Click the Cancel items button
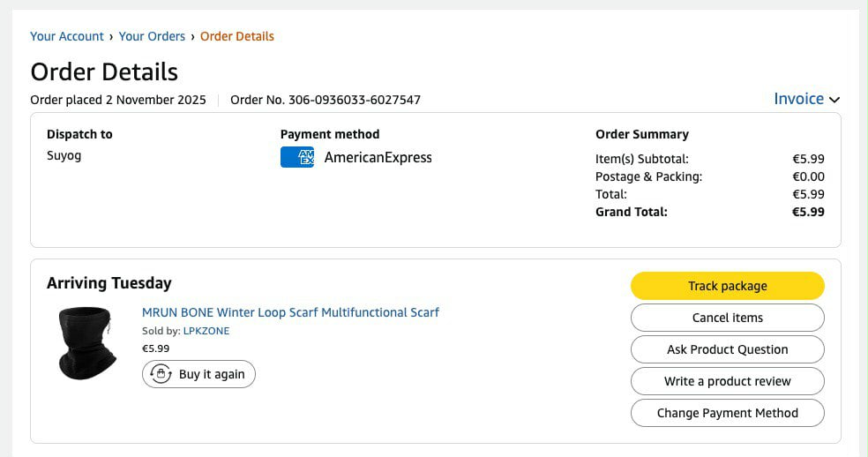Image resolution: width=868 pixels, height=457 pixels. [x=727, y=318]
